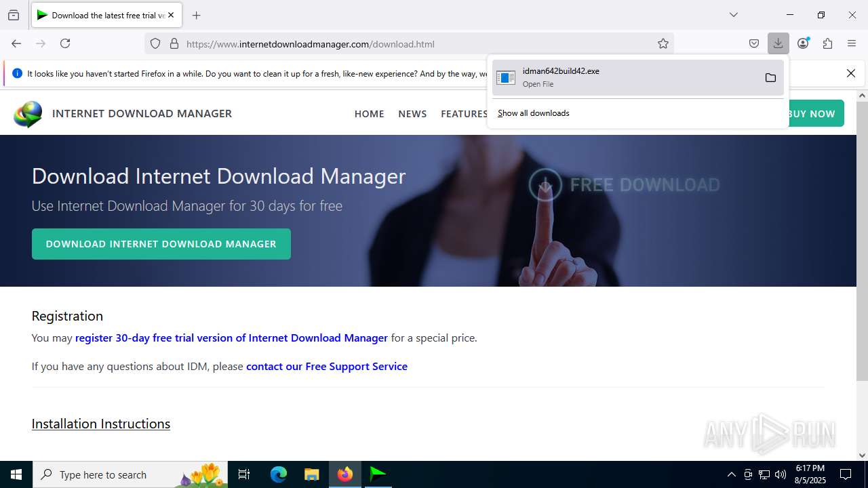Image resolution: width=868 pixels, height=488 pixels.
Task: Click Internet Download Manager logo icon
Action: coord(28,114)
